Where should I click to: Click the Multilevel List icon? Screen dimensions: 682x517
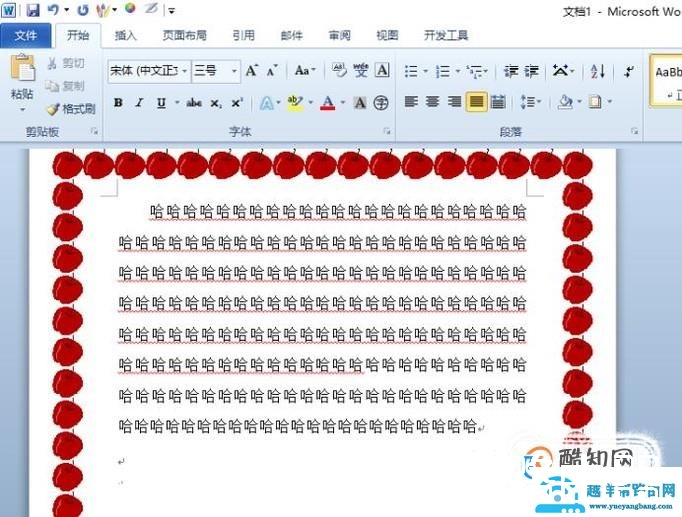pos(475,71)
